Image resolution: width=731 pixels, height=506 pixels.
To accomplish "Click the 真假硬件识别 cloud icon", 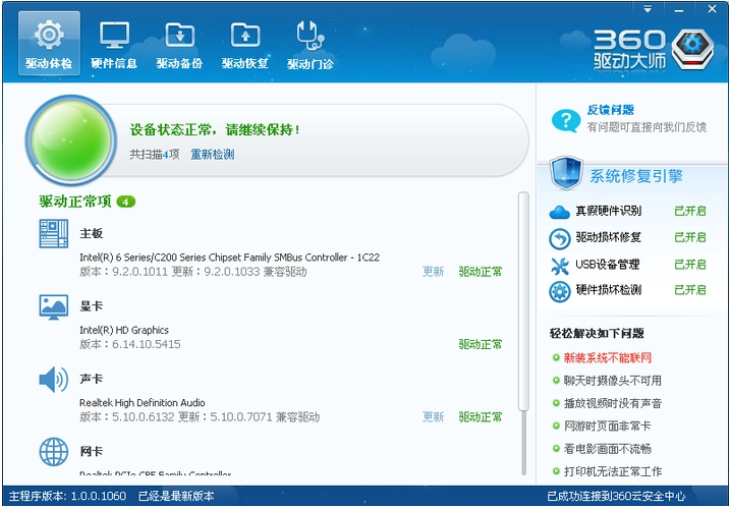I will 559,212.
